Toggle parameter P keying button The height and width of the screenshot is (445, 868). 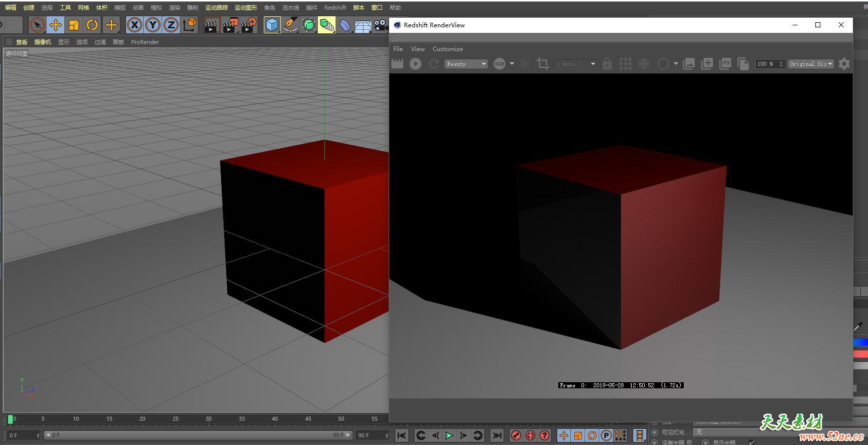606,435
